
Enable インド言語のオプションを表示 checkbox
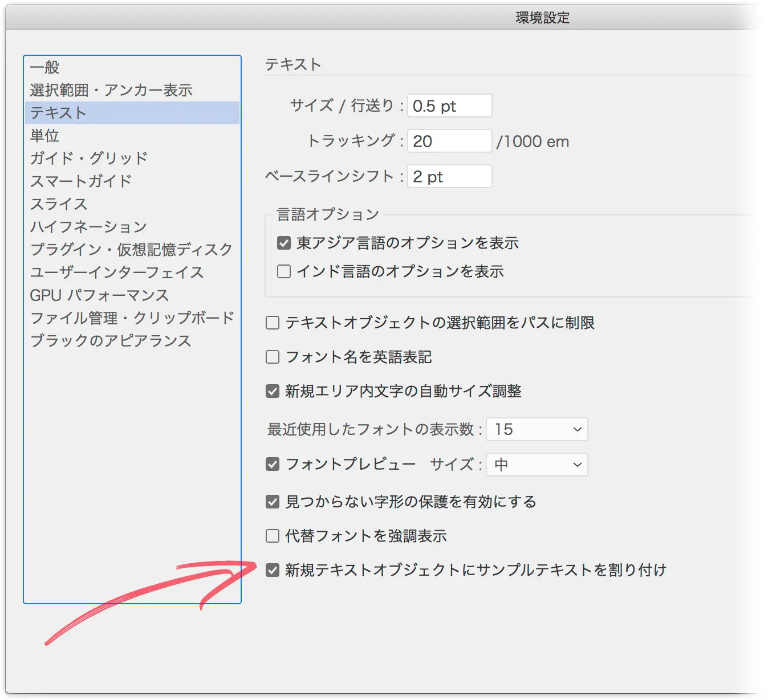pyautogui.click(x=283, y=271)
